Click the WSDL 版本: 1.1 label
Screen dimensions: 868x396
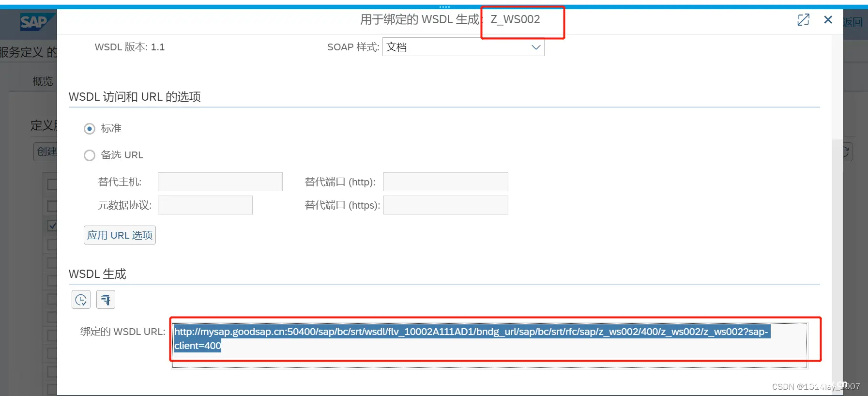click(x=130, y=47)
